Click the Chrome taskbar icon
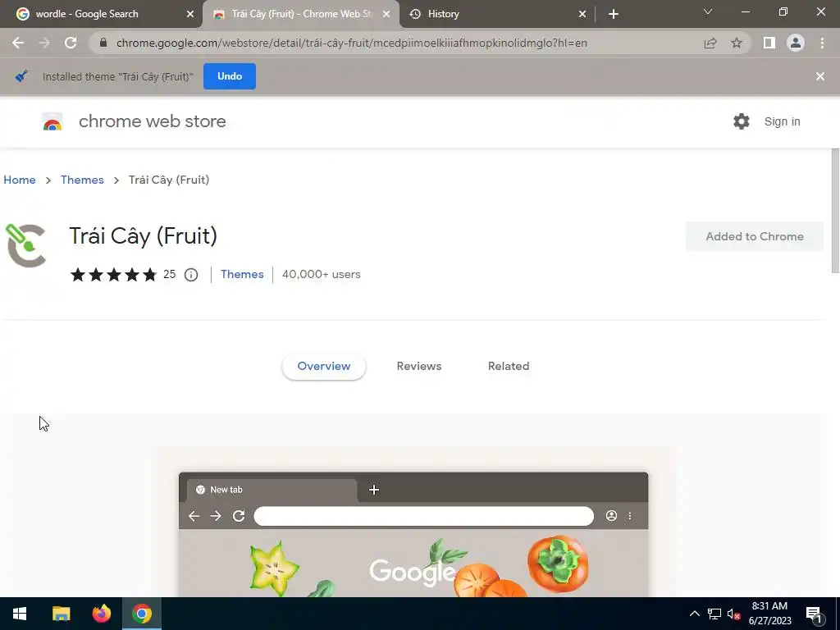 [142, 614]
